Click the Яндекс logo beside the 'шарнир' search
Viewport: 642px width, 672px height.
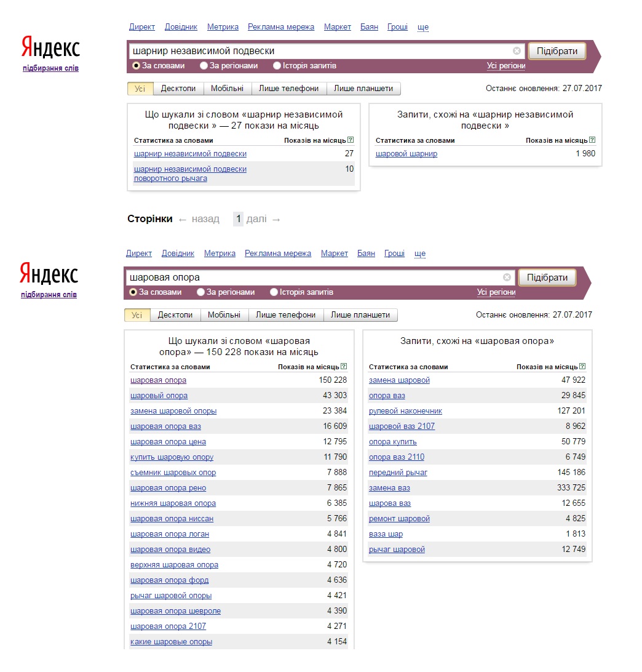click(50, 46)
